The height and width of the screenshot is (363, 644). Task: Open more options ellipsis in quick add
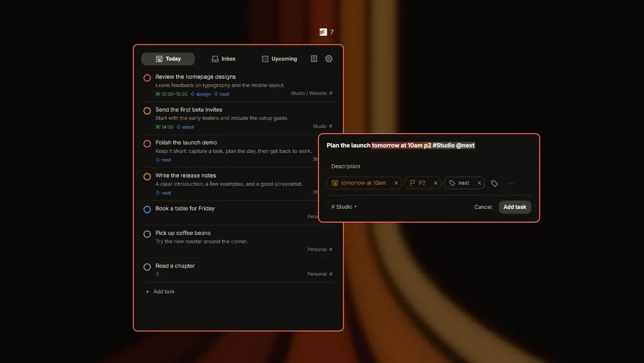[510, 183]
